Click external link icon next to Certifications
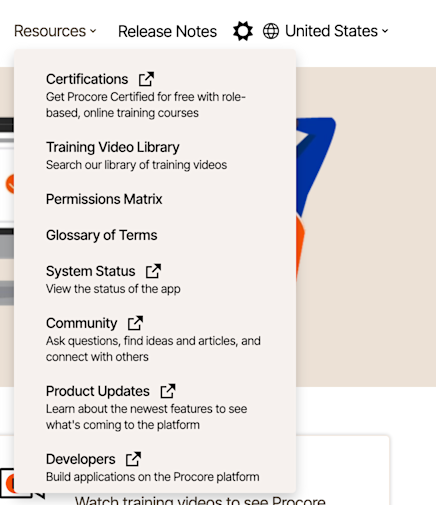Screen dimensions: 436x505 pyautogui.click(x=146, y=79)
